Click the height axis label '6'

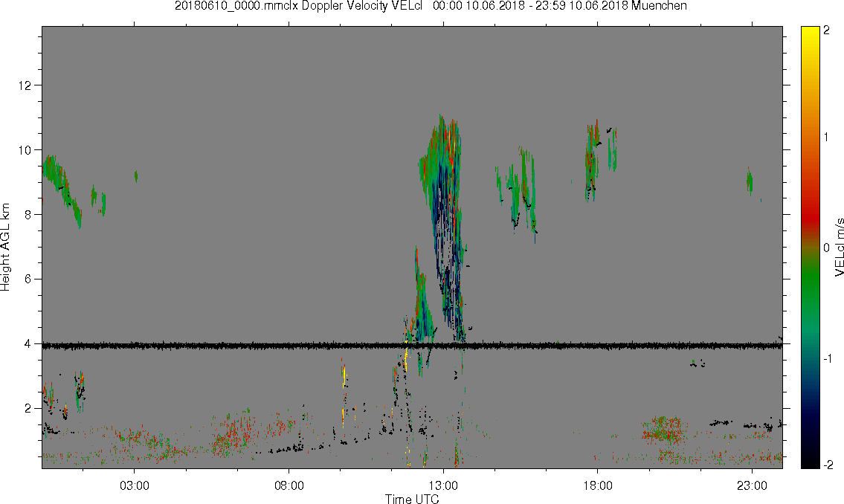(x=28, y=280)
